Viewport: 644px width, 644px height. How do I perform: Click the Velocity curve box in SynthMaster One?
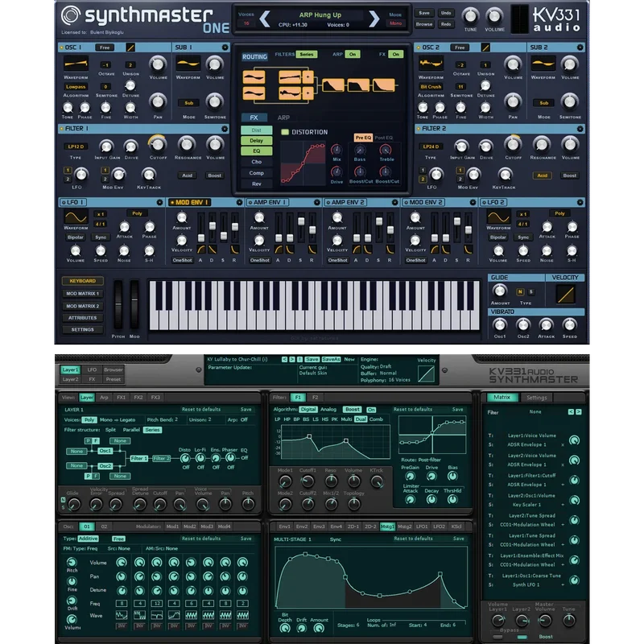[x=565, y=294]
